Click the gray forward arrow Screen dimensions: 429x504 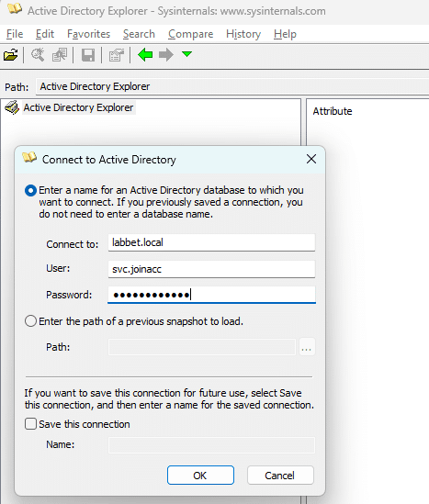[166, 55]
